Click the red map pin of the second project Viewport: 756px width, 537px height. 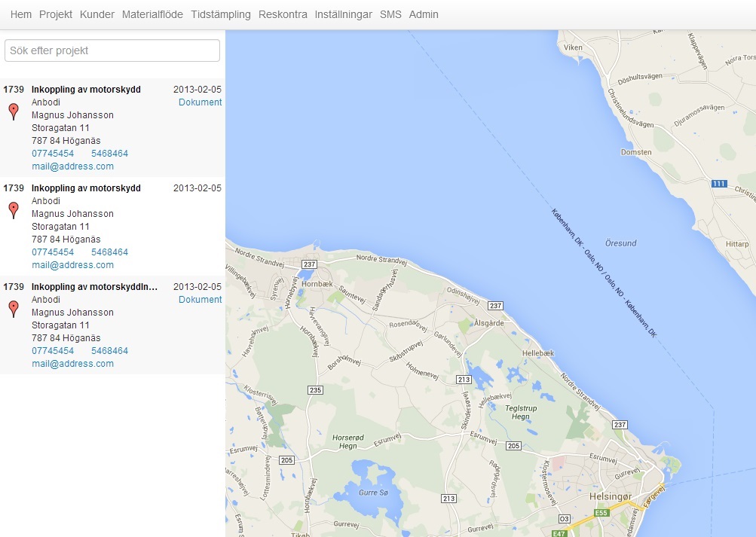[13, 209]
